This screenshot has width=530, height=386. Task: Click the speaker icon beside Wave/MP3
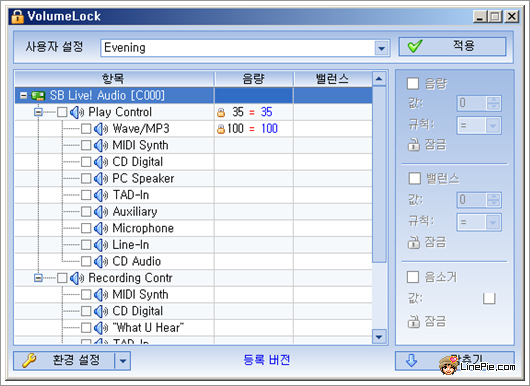[101, 129]
